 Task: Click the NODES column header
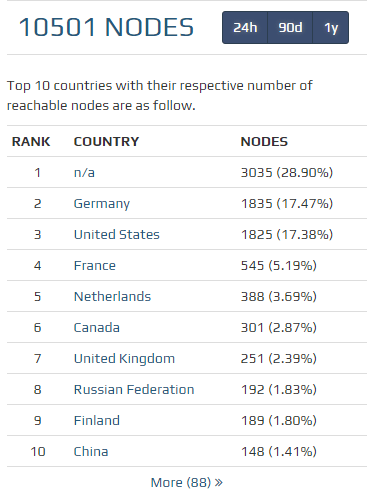coord(264,142)
